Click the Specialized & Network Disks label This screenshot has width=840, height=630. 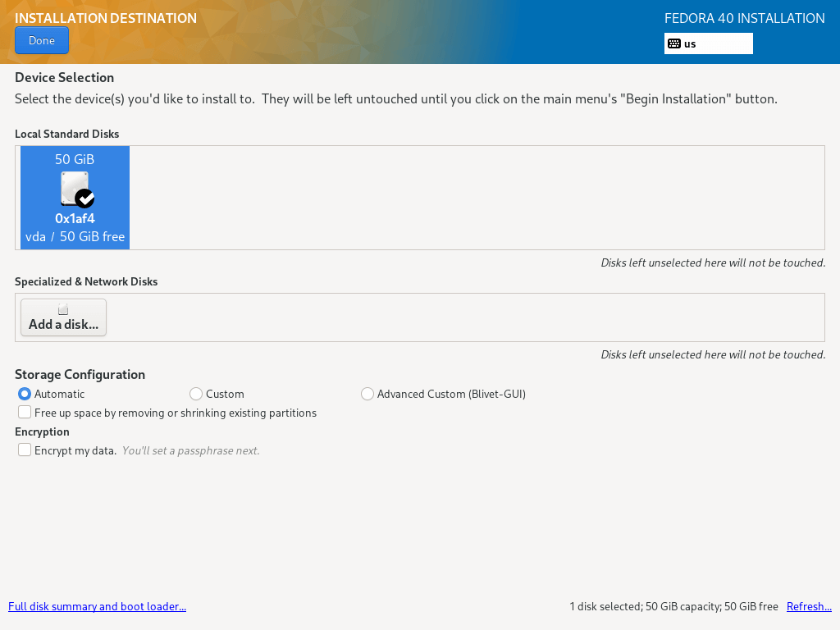click(86, 282)
